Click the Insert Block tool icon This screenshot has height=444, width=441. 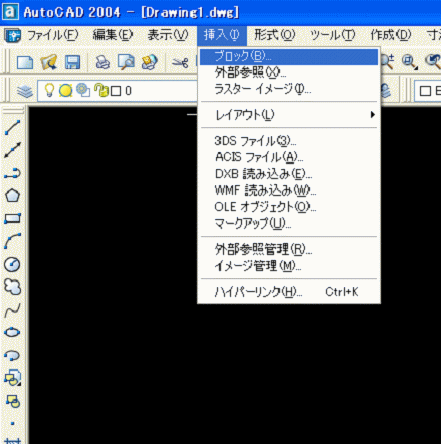coord(13,378)
